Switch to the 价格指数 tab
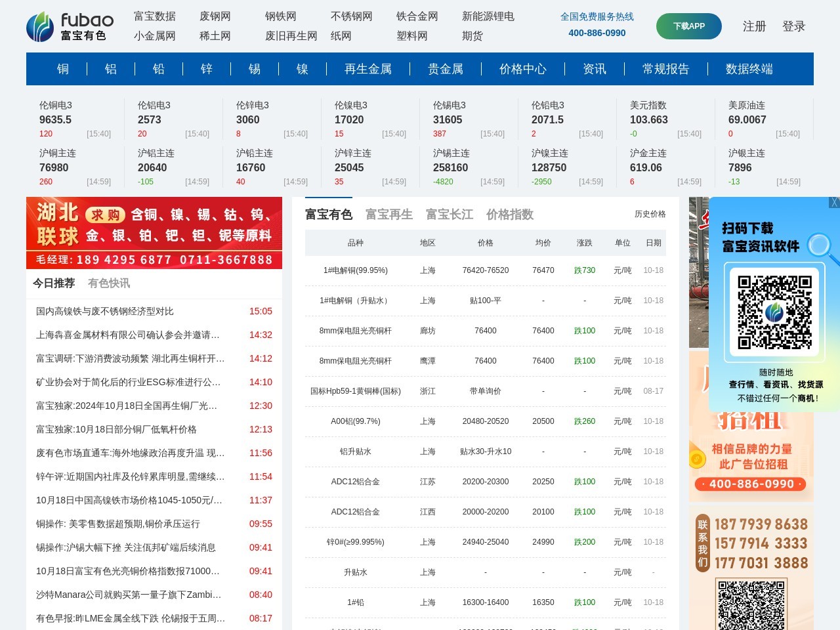 [x=509, y=215]
